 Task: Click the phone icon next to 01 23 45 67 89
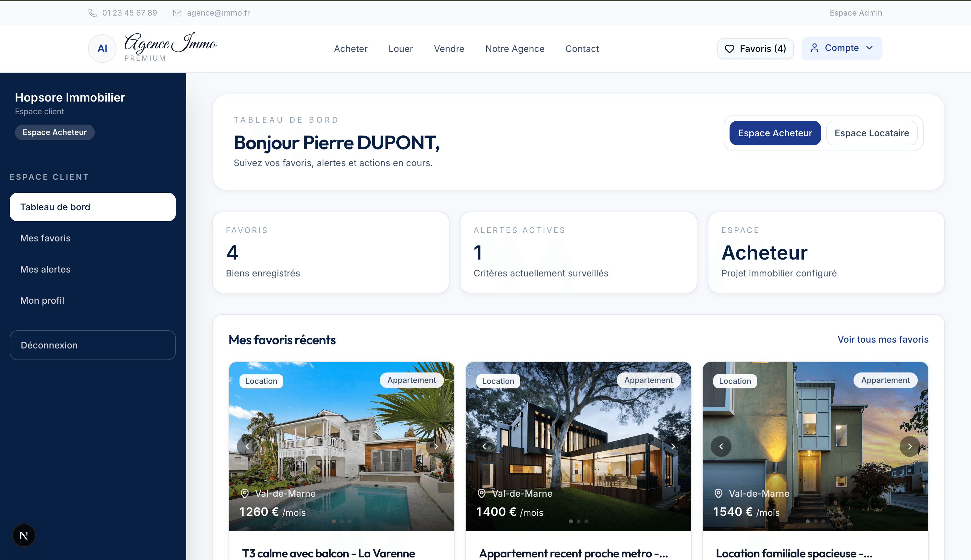(x=92, y=13)
